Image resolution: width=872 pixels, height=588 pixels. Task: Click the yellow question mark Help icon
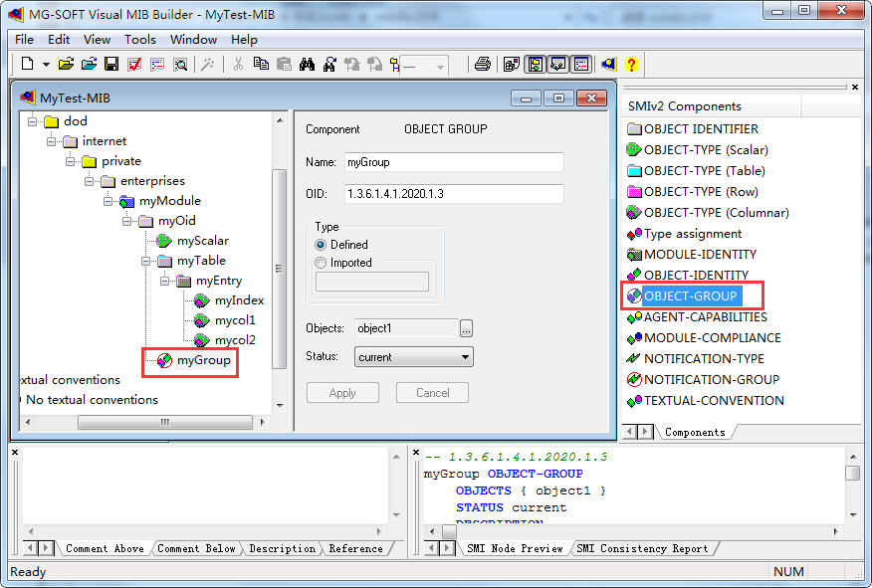click(x=630, y=65)
